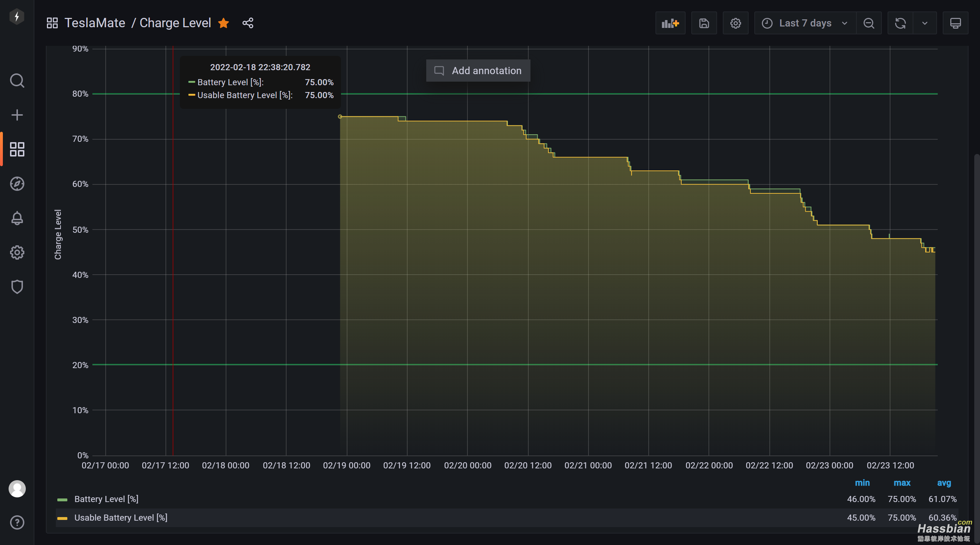Save the dashboard using disk icon

point(704,23)
